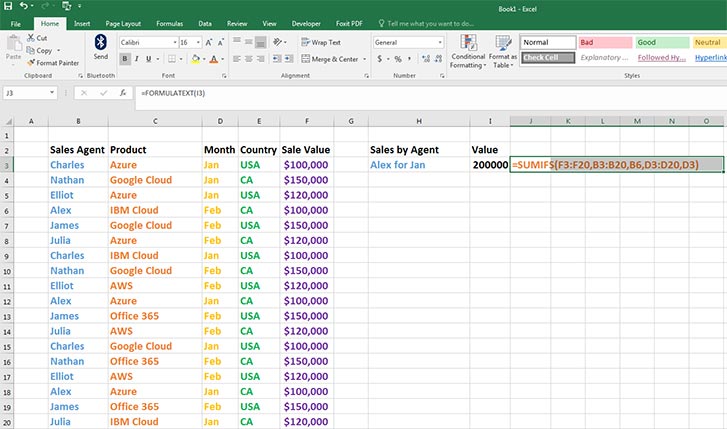Screen dimensions: 727x429
Task: Toggle Wrap Text on the cell
Action: click(x=321, y=42)
